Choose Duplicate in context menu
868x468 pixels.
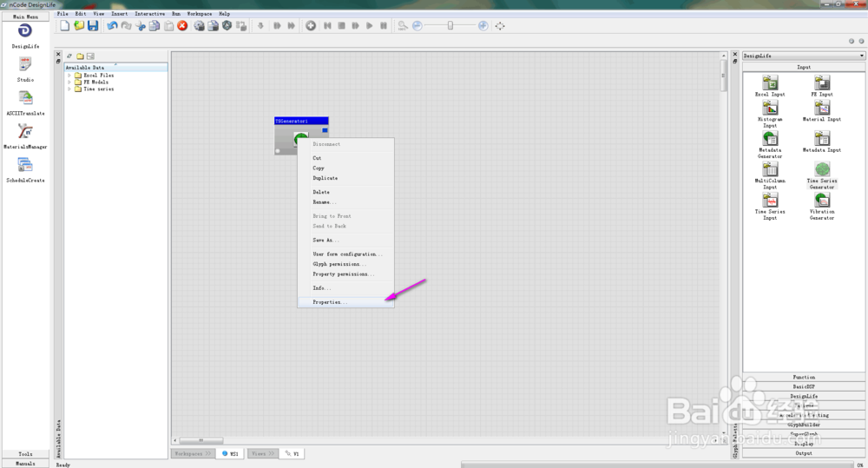click(346, 178)
